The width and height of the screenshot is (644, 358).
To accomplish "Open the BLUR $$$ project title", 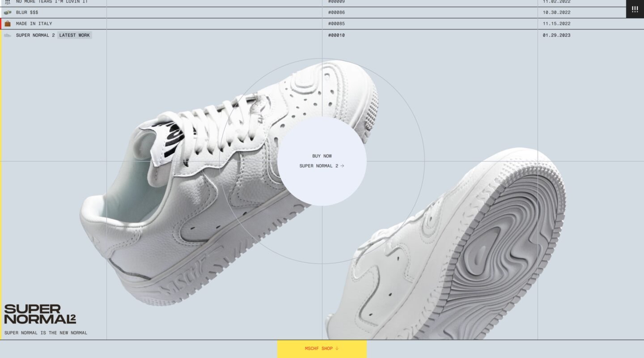I will coord(27,13).
